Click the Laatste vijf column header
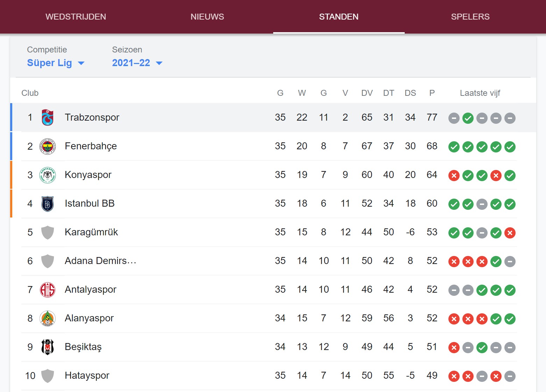 pyautogui.click(x=480, y=93)
